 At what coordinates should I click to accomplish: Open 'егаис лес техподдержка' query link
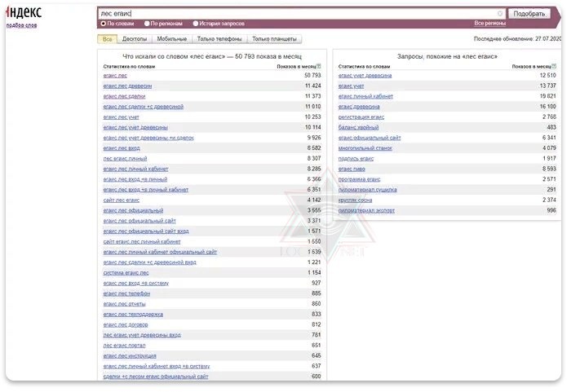tap(133, 314)
